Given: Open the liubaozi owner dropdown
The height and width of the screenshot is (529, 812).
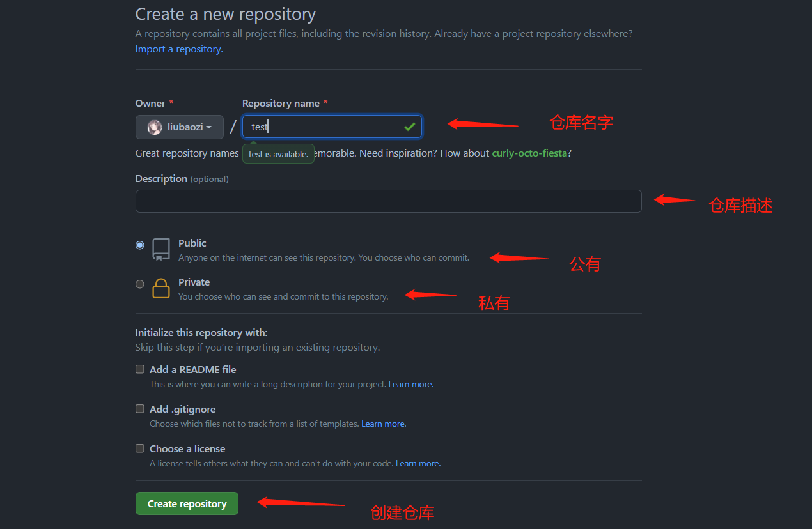Looking at the screenshot, I should click(x=180, y=127).
